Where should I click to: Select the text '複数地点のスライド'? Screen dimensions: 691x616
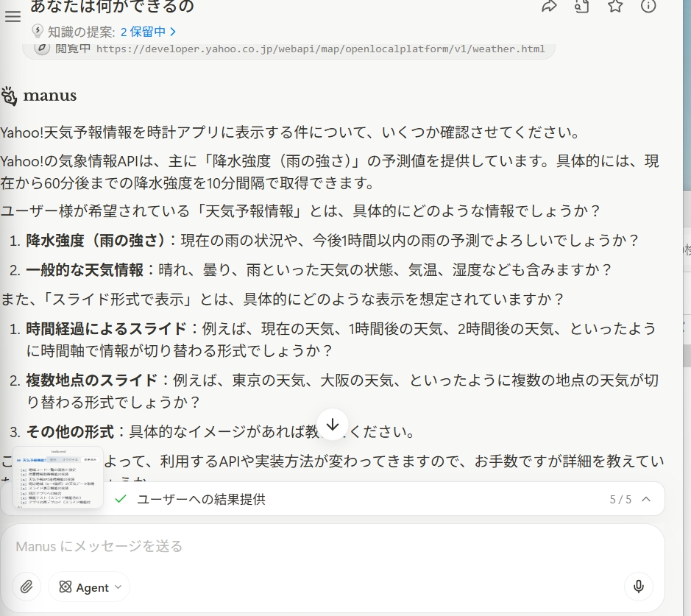(92, 380)
